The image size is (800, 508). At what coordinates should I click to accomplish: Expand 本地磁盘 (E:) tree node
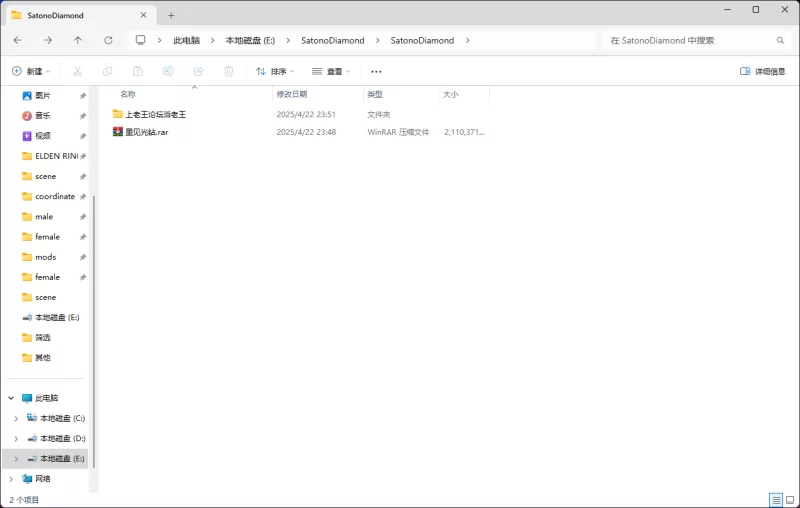16,459
